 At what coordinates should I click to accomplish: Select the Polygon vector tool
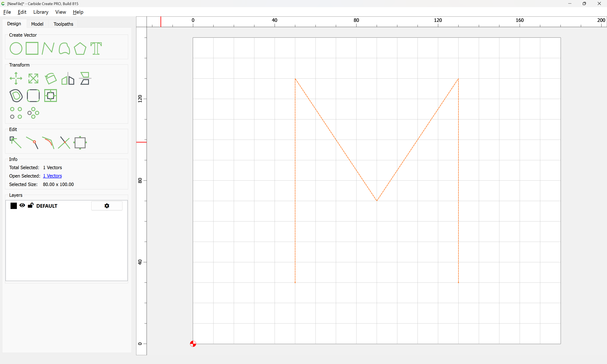coord(80,48)
